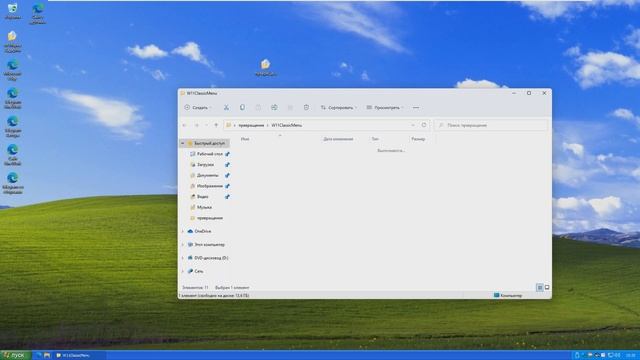Switch to details view toggle in status bar
This screenshot has height=360, width=640.
tap(540, 287)
